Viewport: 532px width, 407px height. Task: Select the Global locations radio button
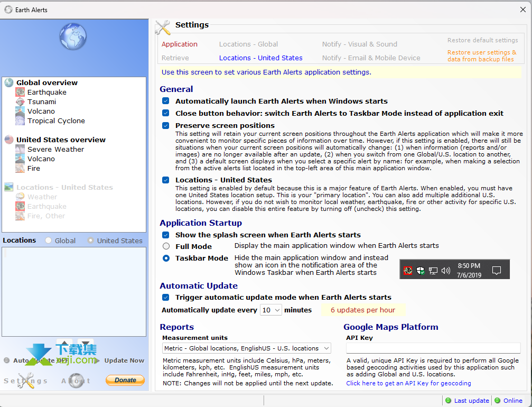48,240
